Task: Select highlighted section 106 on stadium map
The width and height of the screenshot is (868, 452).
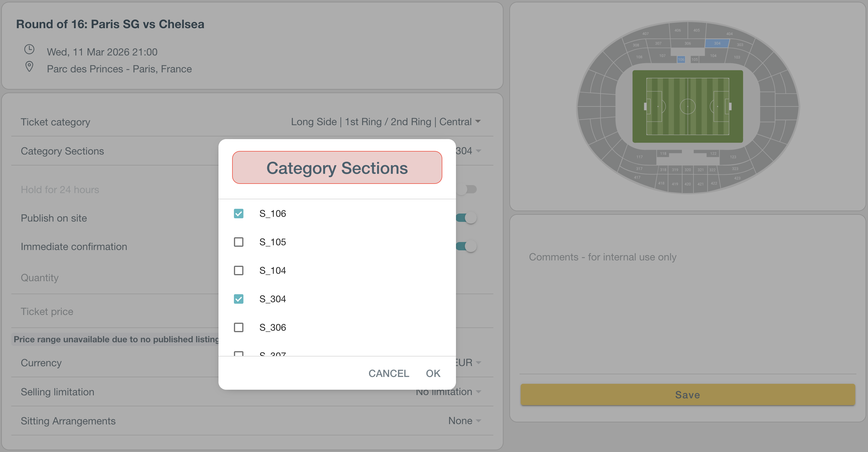Action: tap(681, 59)
